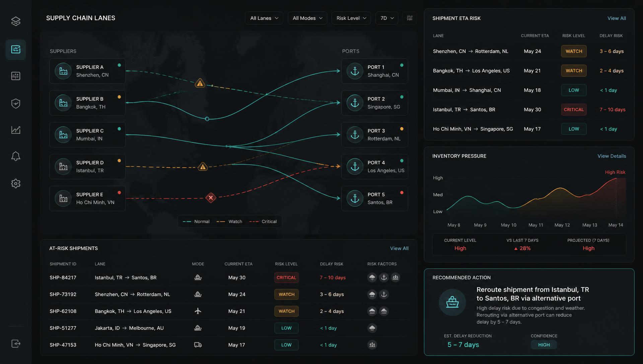Select the Port 3 Rotterdam card
Screen dimensions: 643x364
(374, 134)
